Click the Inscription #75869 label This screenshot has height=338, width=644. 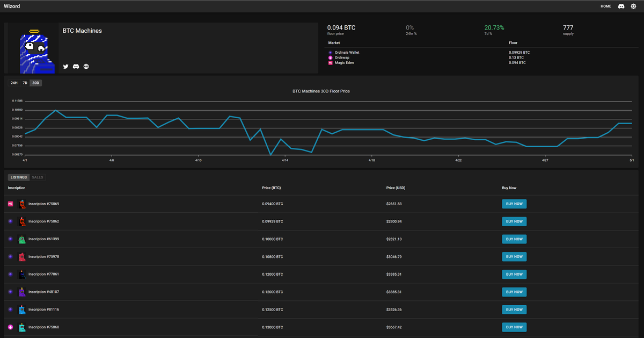[44, 204]
